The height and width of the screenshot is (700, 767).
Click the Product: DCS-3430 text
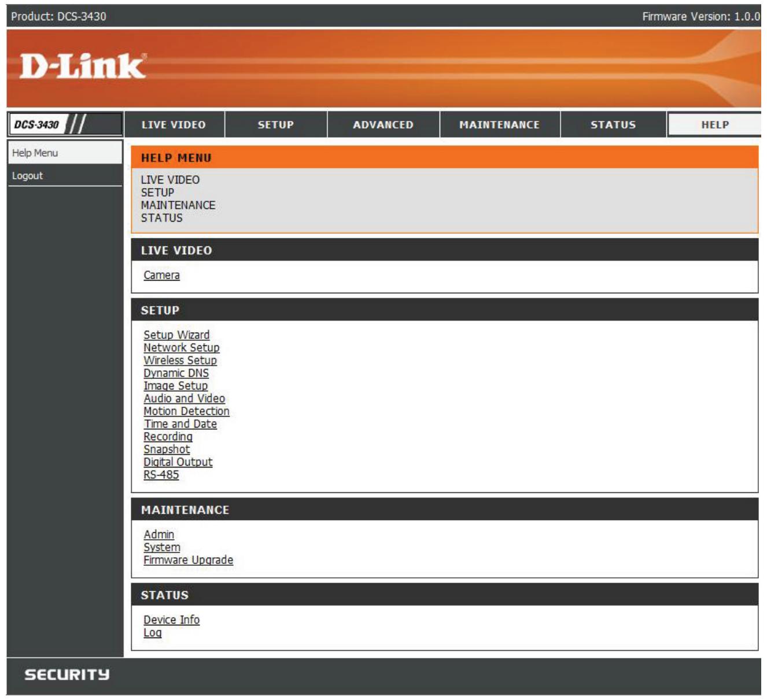[x=58, y=16]
